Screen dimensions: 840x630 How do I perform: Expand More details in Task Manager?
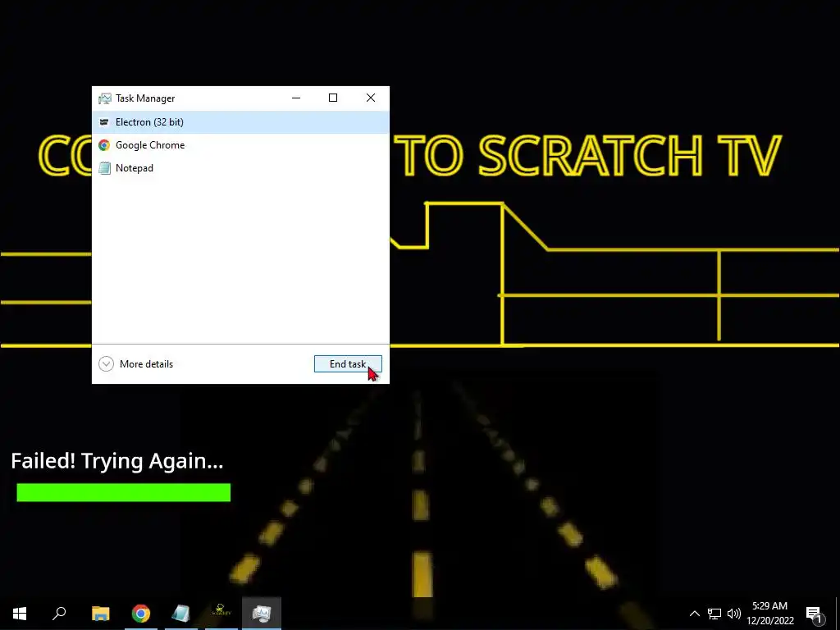pyautogui.click(x=136, y=364)
